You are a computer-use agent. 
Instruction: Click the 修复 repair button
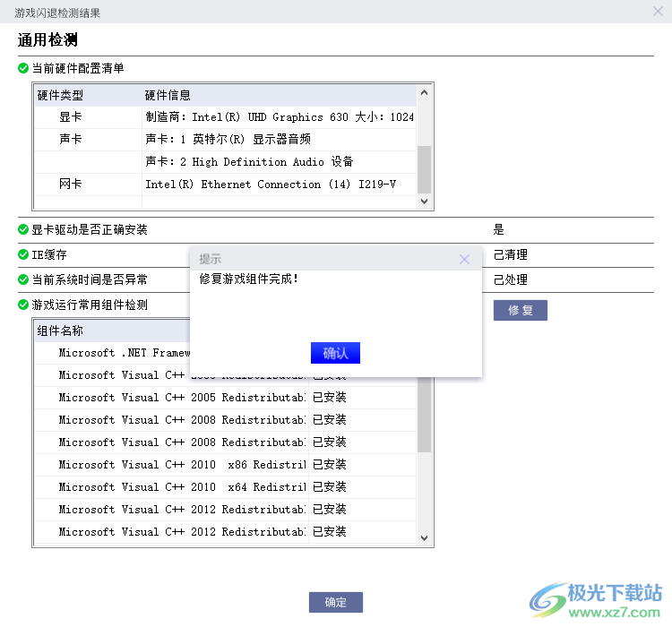click(x=520, y=310)
